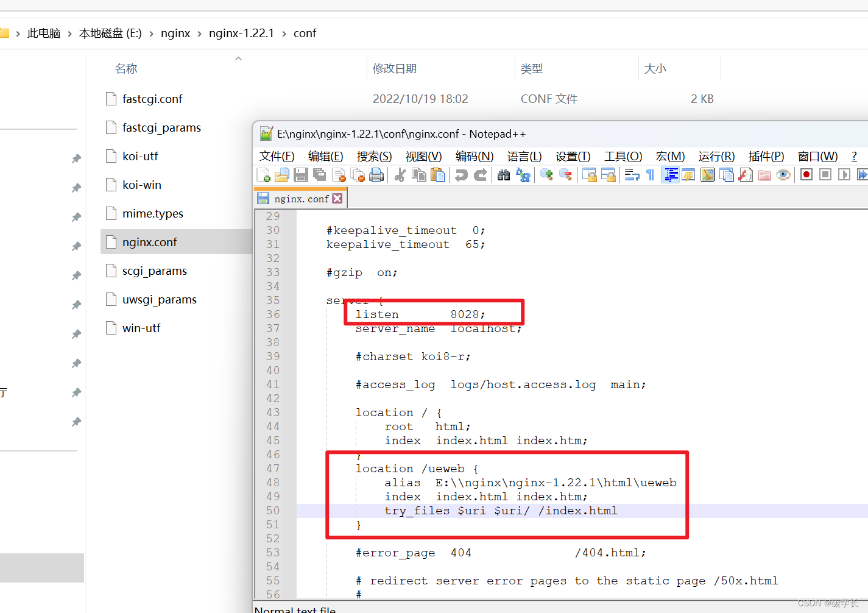Open the User Defined Language icon
This screenshot has height=613, width=868.
[x=688, y=175]
